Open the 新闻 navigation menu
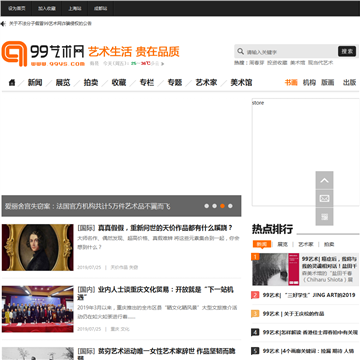Viewport: 360px width, 360px height. point(35,82)
